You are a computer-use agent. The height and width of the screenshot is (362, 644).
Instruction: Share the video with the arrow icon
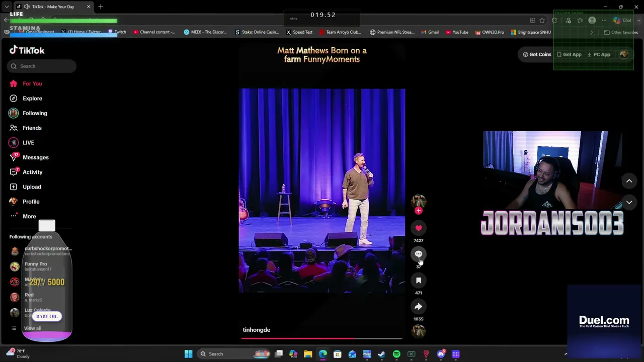click(419, 307)
